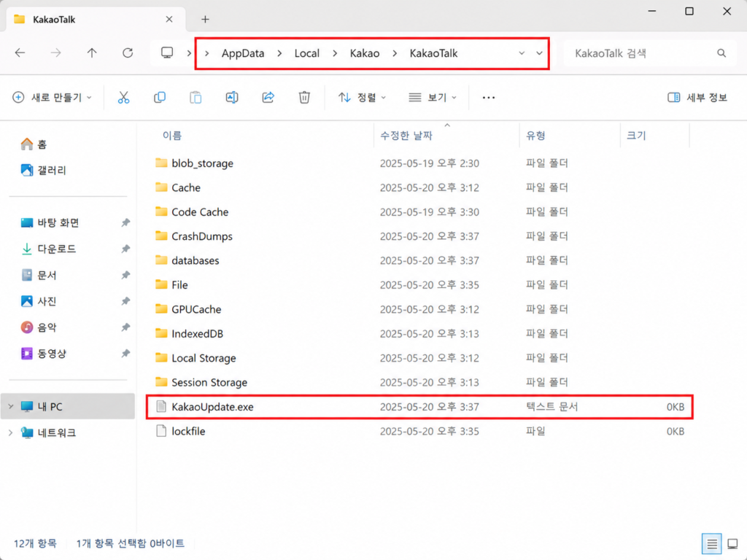The height and width of the screenshot is (560, 747).
Task: Sort by the 유형 column header
Action: coord(535,136)
